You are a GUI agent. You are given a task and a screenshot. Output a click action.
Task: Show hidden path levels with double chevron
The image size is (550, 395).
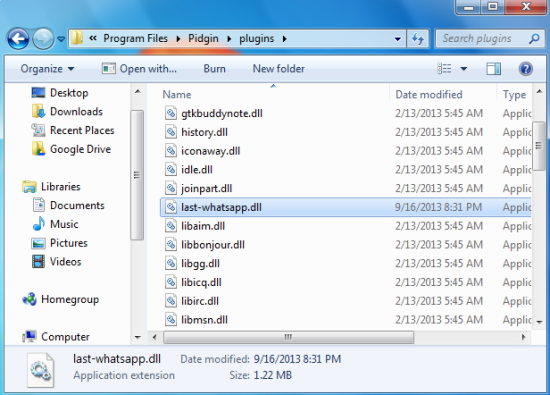93,38
